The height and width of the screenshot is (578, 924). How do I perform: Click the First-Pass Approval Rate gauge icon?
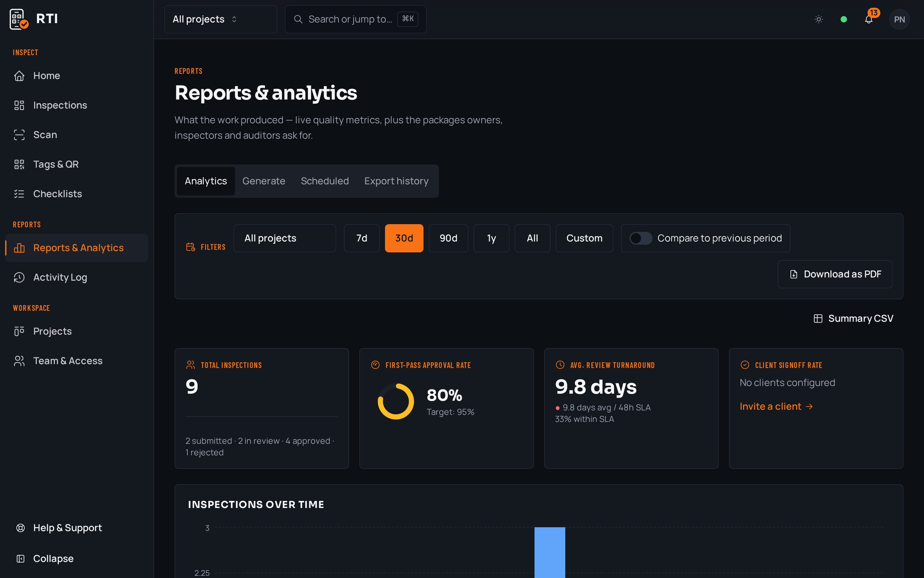pyautogui.click(x=375, y=365)
